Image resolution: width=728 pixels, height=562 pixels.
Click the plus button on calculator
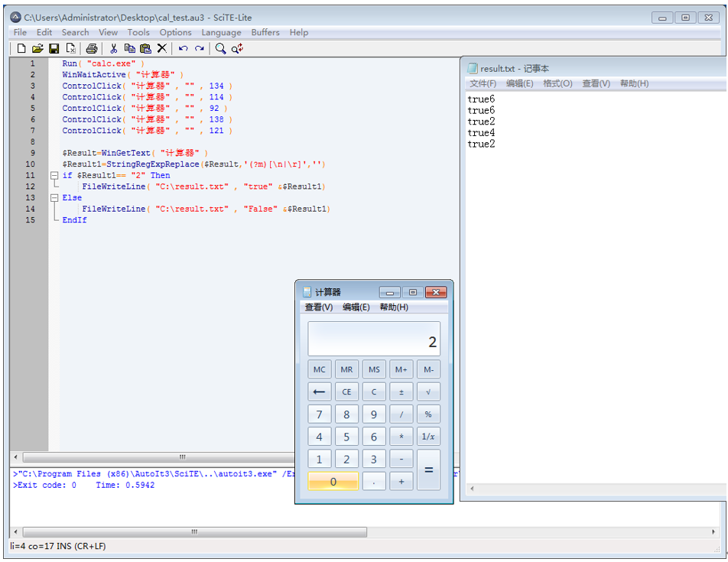click(x=401, y=482)
